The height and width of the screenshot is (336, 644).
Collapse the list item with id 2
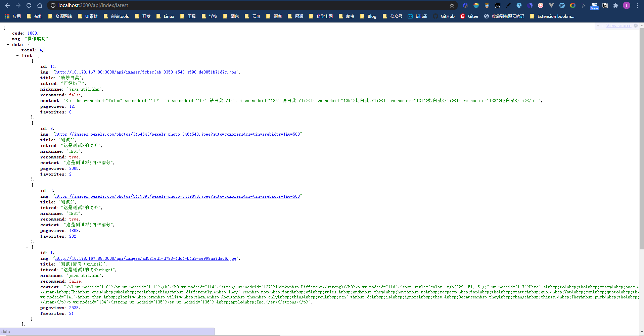click(x=27, y=185)
